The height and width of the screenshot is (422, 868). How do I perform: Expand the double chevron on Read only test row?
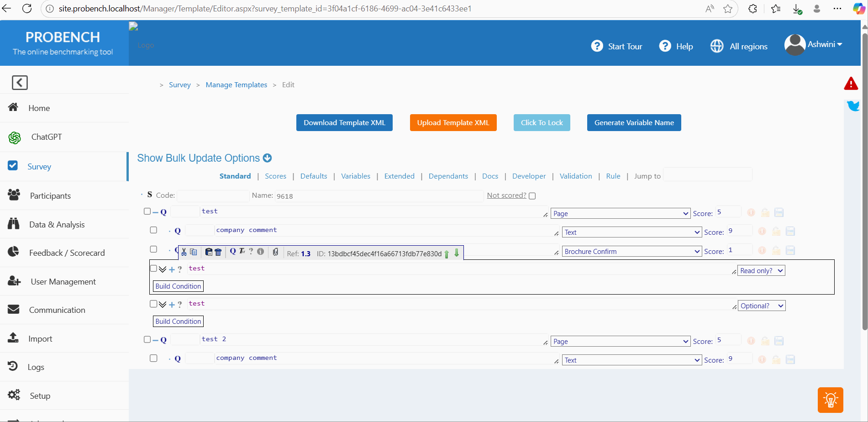[163, 269]
